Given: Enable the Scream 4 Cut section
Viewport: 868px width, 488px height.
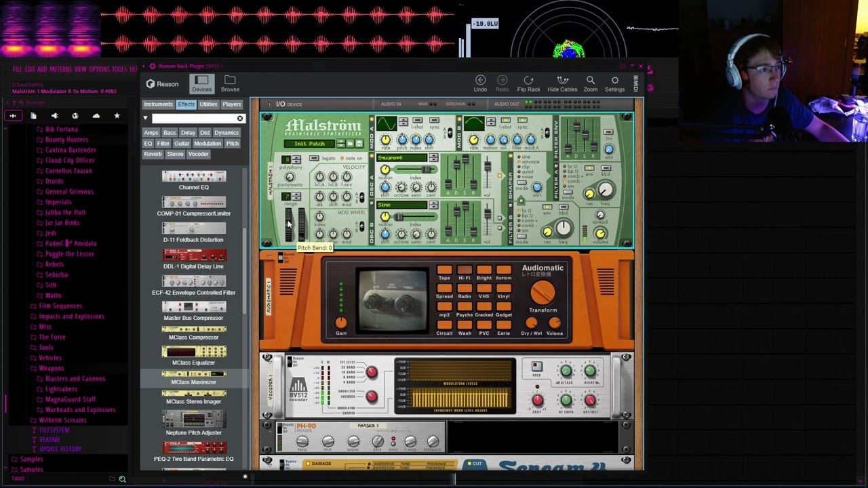Looking at the screenshot, I should coord(468,464).
